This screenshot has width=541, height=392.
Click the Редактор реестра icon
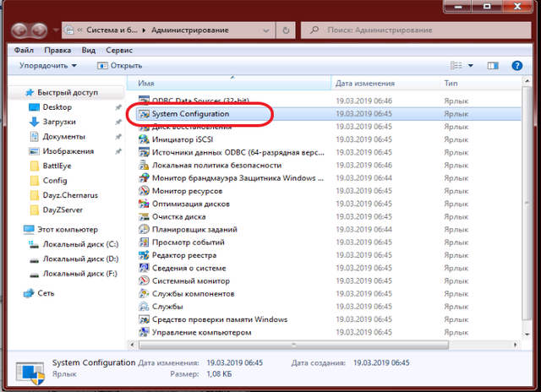coord(144,255)
